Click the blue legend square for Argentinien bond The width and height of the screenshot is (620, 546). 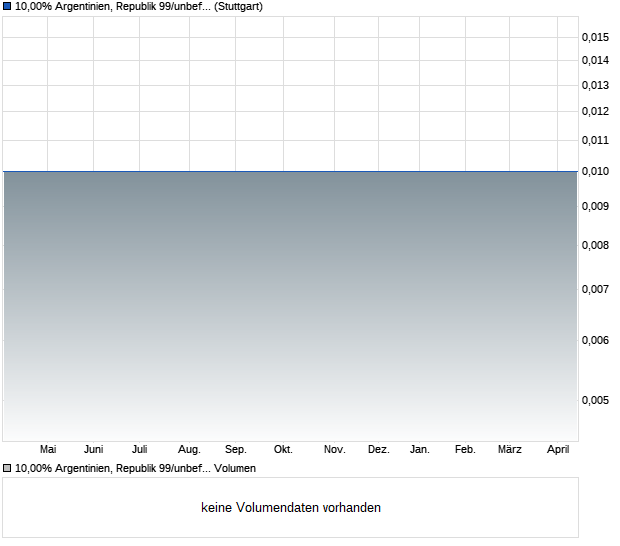click(7, 6)
